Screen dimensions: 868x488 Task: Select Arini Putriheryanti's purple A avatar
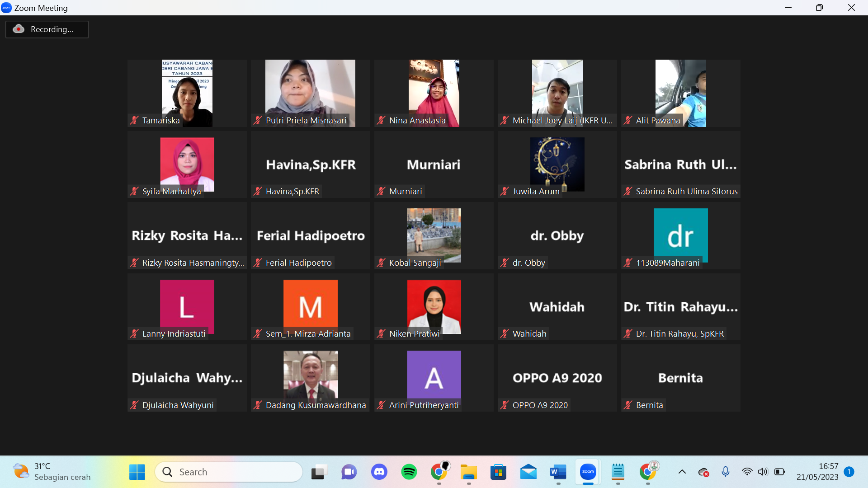click(434, 378)
